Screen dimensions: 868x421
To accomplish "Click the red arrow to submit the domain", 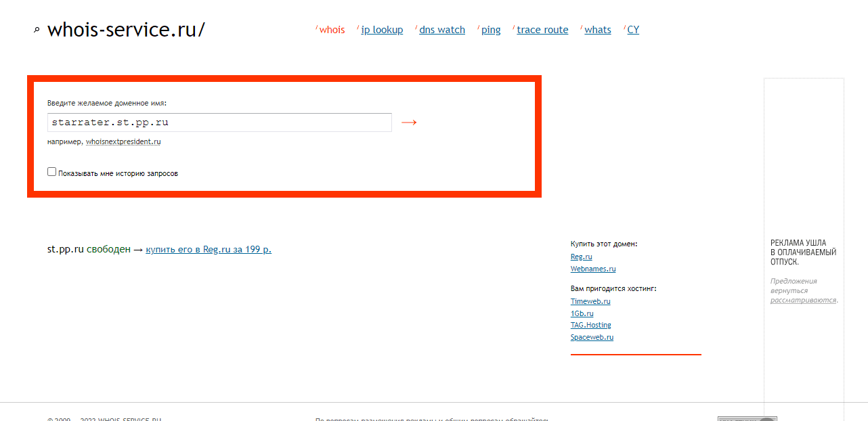I will tap(409, 123).
